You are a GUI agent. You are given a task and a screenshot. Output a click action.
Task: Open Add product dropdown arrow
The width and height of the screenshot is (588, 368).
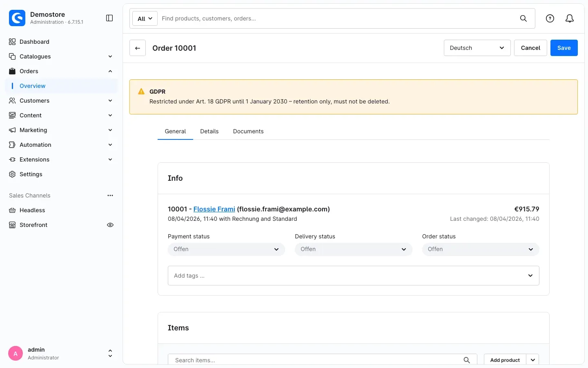(x=533, y=360)
